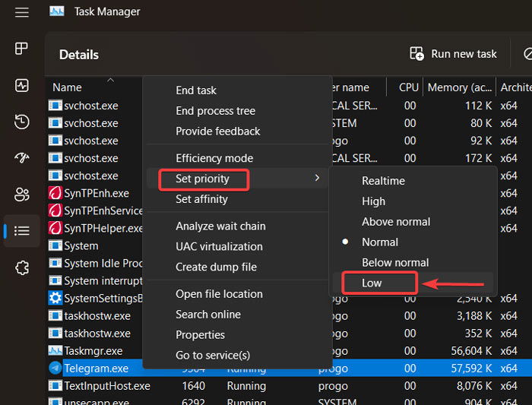Click the CPU column header
Viewport: 532px width, 405px height.
[x=409, y=87]
